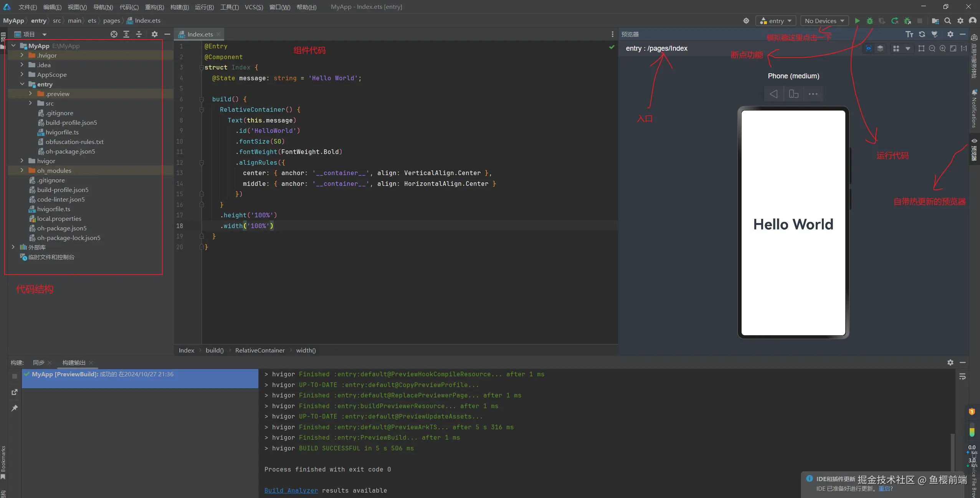980x498 pixels.
Task: Expand the src folder under entry
Action: (31, 103)
